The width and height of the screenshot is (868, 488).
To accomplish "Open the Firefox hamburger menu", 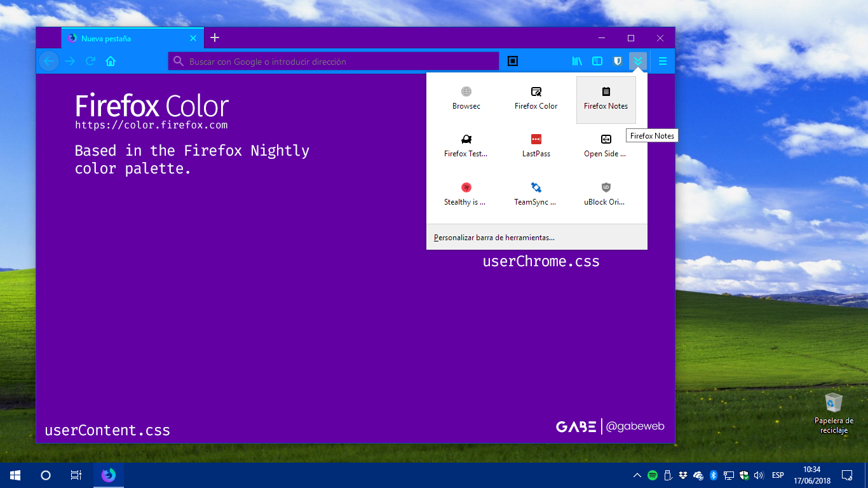I will [663, 62].
